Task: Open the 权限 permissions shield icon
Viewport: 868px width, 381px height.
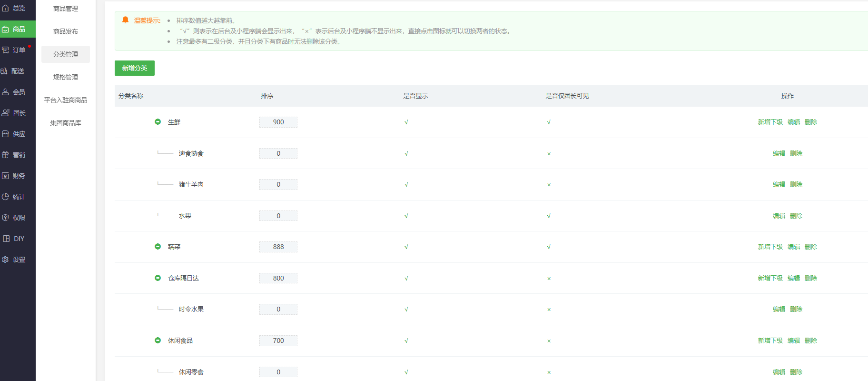Action: click(5, 218)
